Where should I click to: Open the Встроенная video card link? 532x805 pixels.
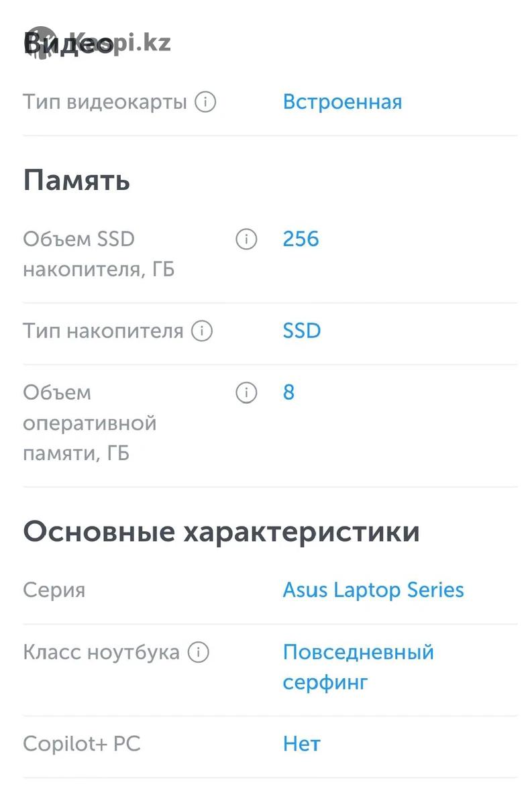click(342, 102)
